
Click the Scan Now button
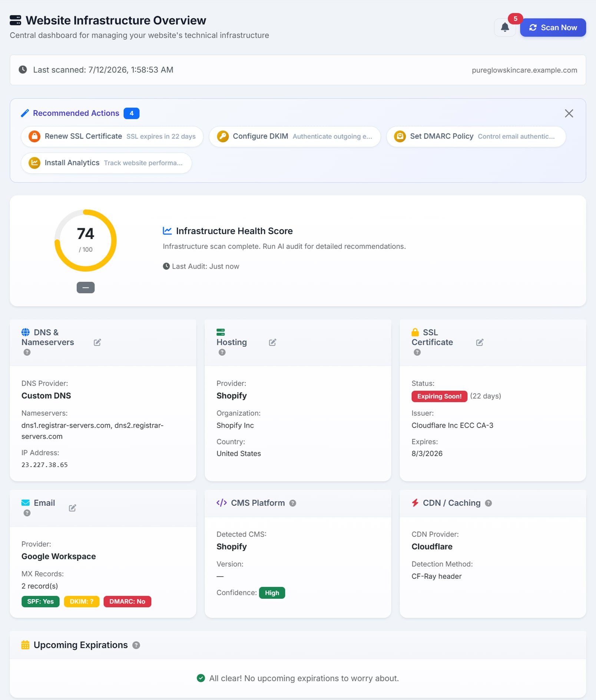[553, 27]
